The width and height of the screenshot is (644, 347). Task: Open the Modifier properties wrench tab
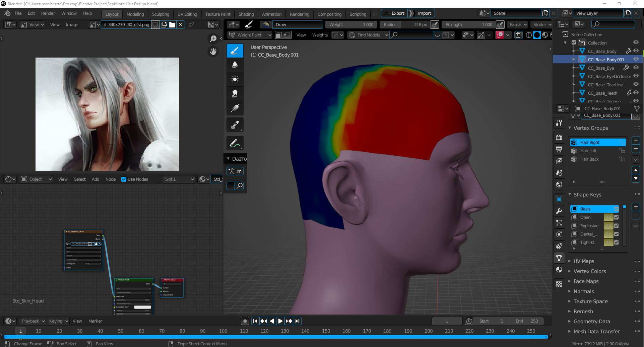pos(559,211)
